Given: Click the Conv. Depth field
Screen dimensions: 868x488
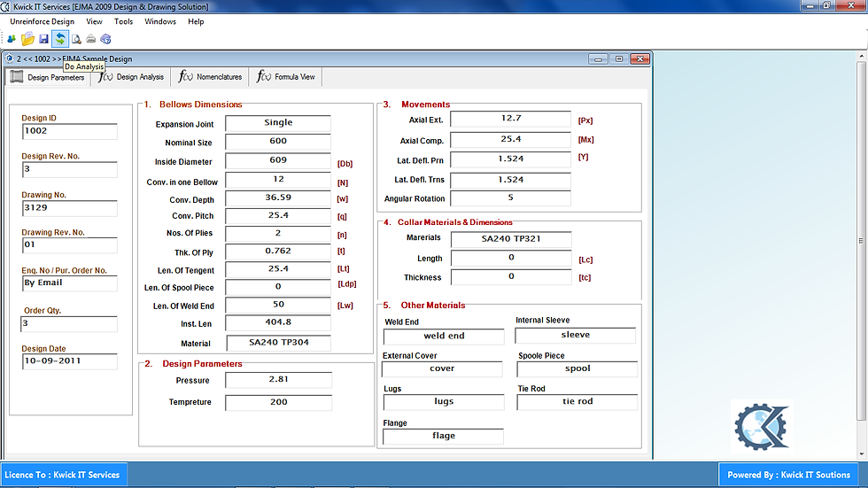Looking at the screenshot, I should click(278, 198).
